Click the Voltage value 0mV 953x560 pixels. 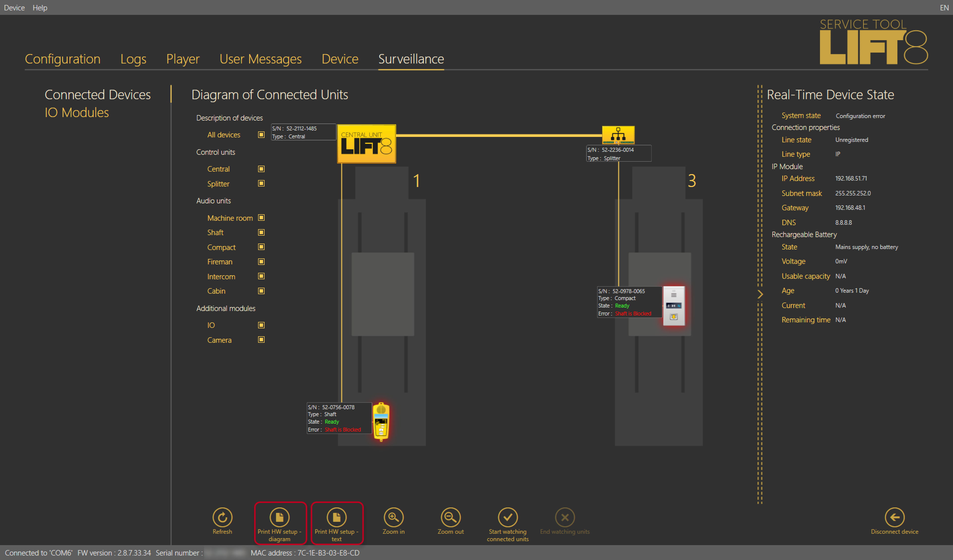click(841, 261)
